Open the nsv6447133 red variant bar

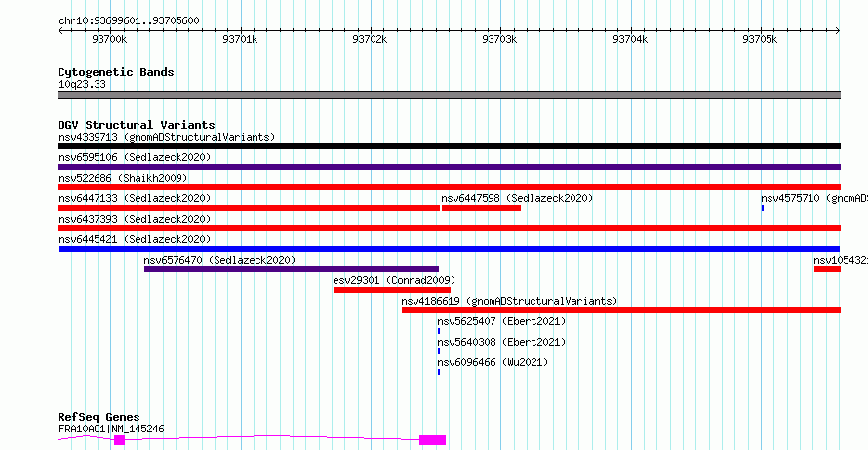click(249, 208)
